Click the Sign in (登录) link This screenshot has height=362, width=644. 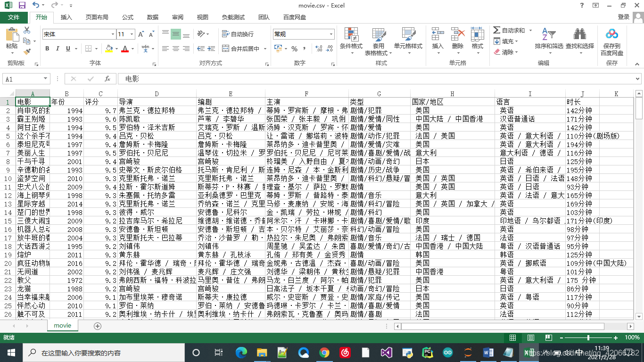(623, 17)
